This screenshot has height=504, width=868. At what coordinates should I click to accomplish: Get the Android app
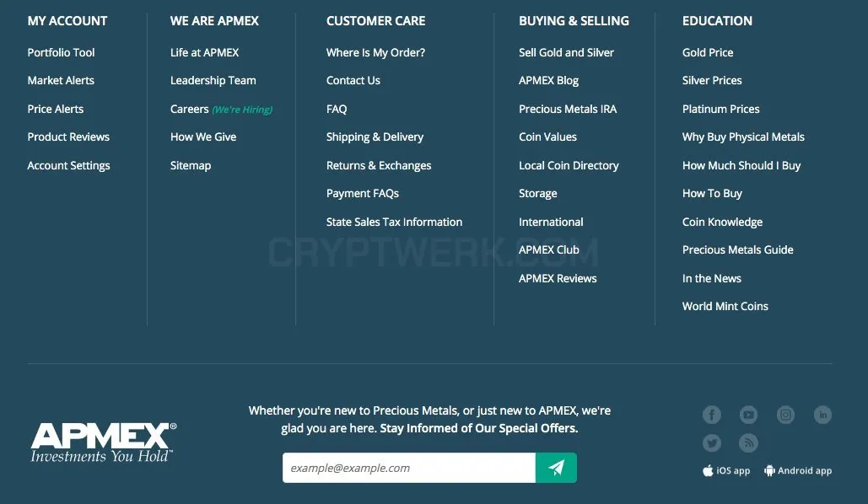click(798, 471)
